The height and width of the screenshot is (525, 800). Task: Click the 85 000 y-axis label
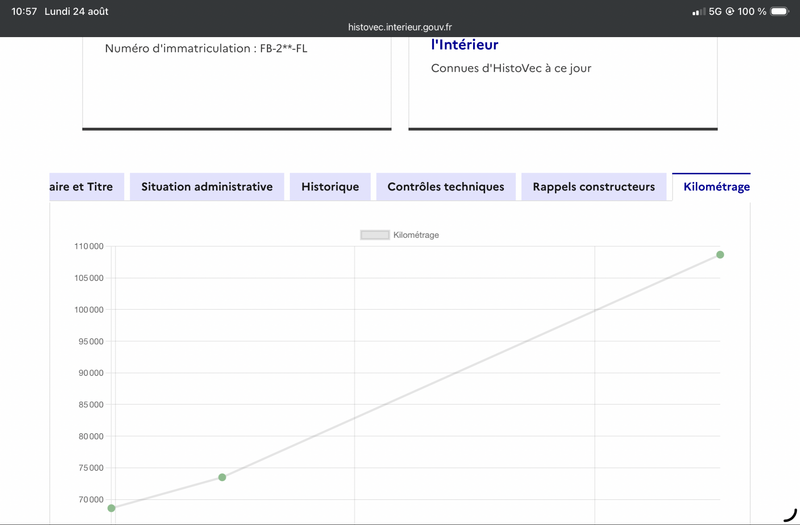click(x=91, y=405)
